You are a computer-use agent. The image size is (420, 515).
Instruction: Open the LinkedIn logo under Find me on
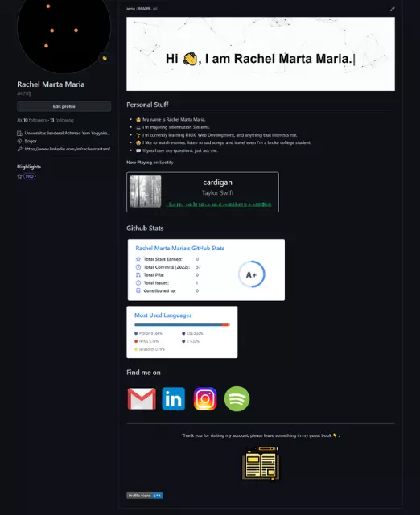173,399
